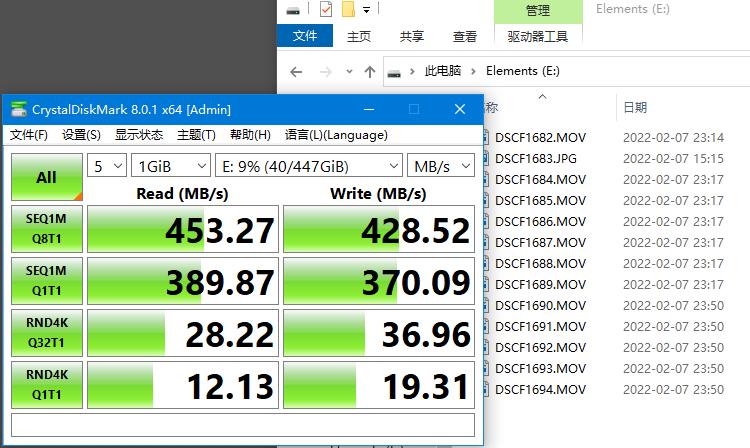Select file DSCF1688.MOV
The image size is (750, 448).
click(x=540, y=264)
